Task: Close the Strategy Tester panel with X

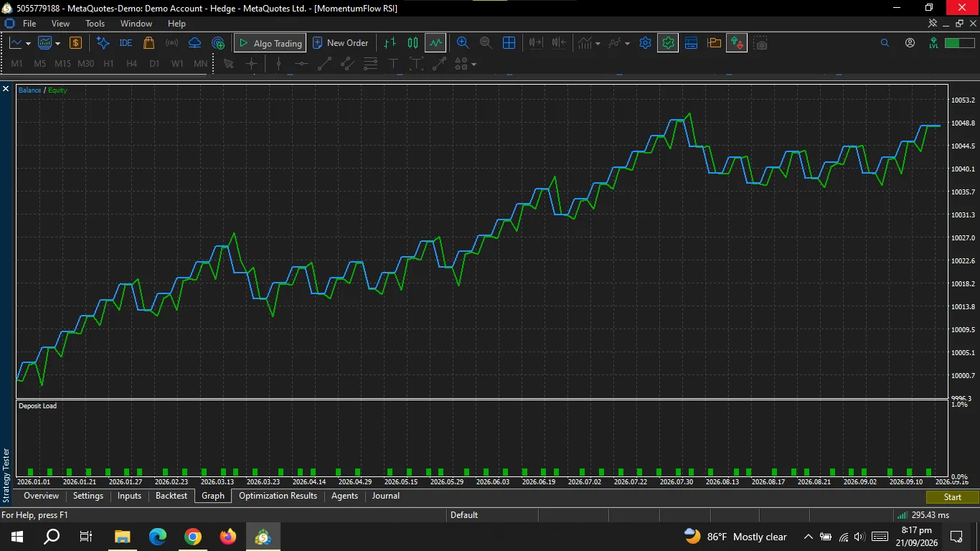Action: (x=6, y=89)
